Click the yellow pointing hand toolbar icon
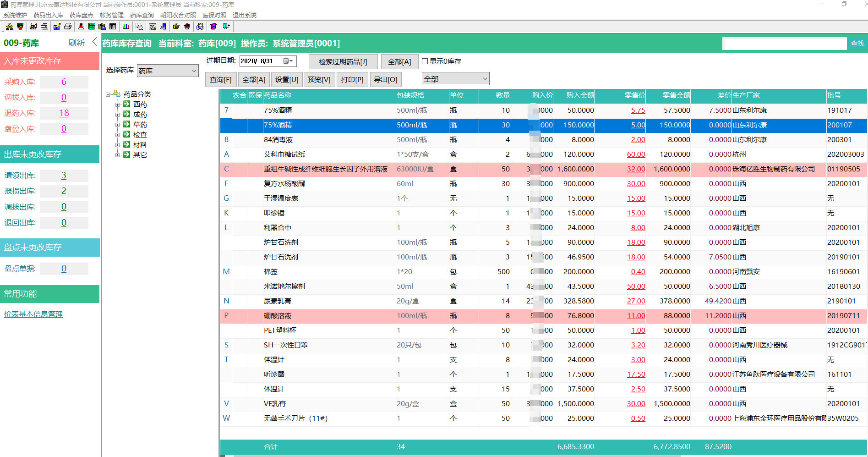 (x=176, y=27)
